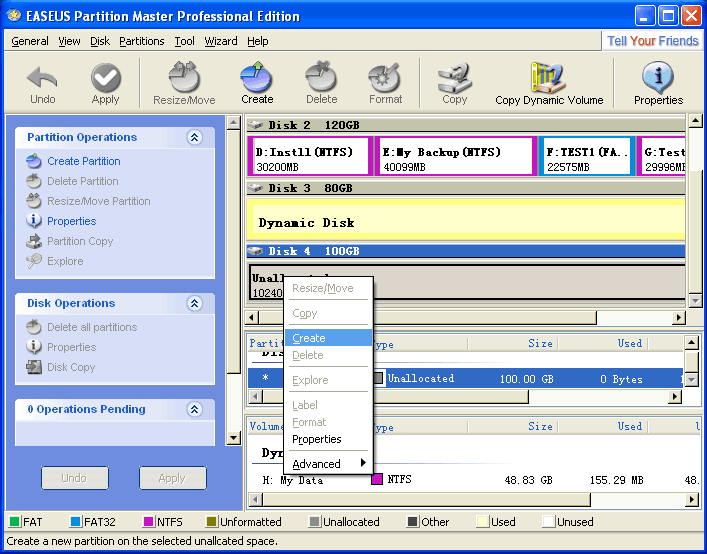The height and width of the screenshot is (554, 707).
Task: Click Used column header in volume list
Action: tap(603, 426)
